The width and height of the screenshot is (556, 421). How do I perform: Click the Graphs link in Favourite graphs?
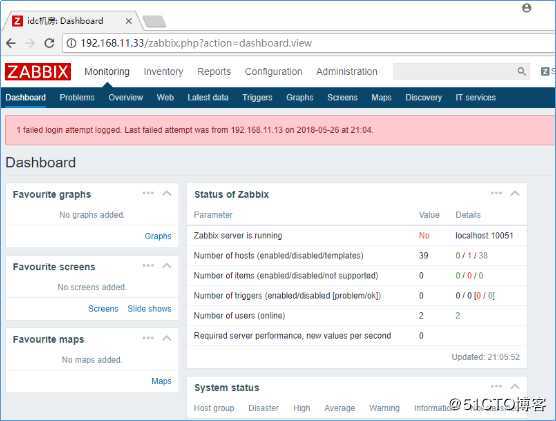[x=158, y=236]
